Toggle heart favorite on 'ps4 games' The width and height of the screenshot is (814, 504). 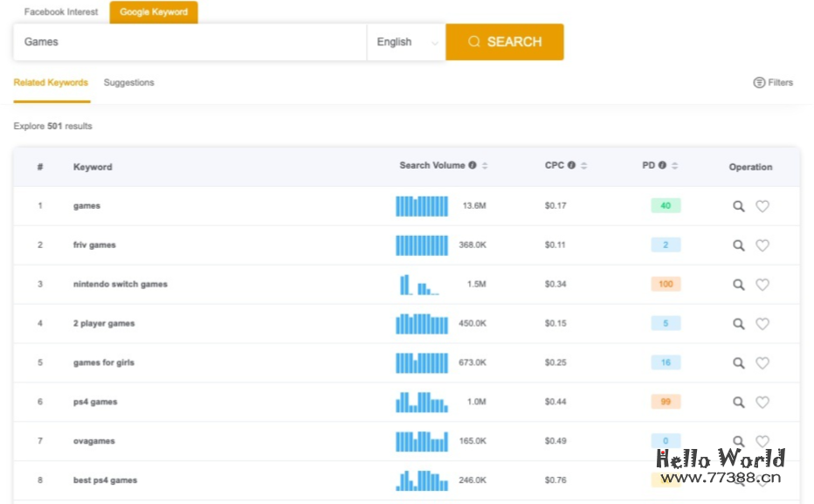(762, 403)
